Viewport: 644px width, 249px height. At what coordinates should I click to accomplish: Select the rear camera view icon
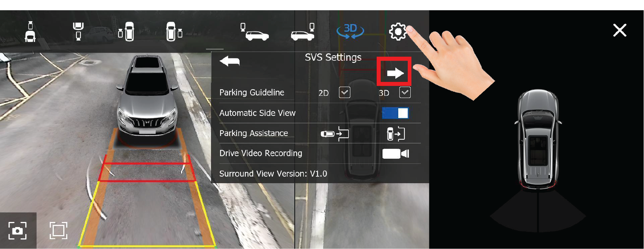point(78,31)
